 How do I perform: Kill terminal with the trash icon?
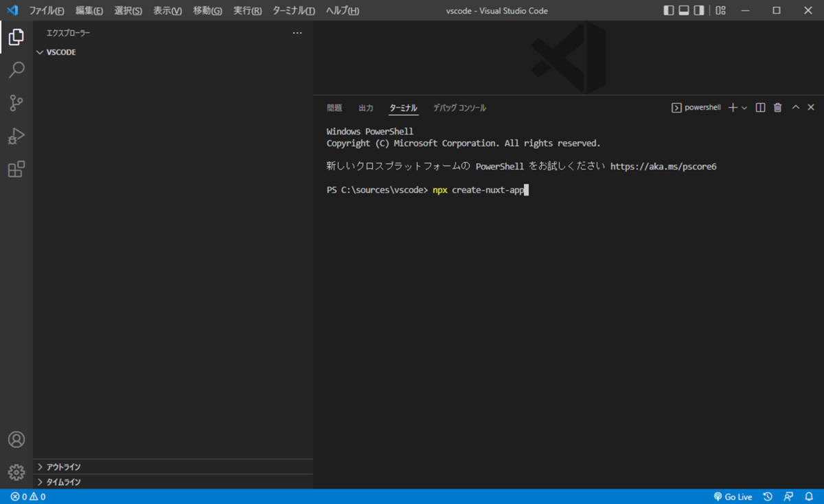pyautogui.click(x=777, y=108)
